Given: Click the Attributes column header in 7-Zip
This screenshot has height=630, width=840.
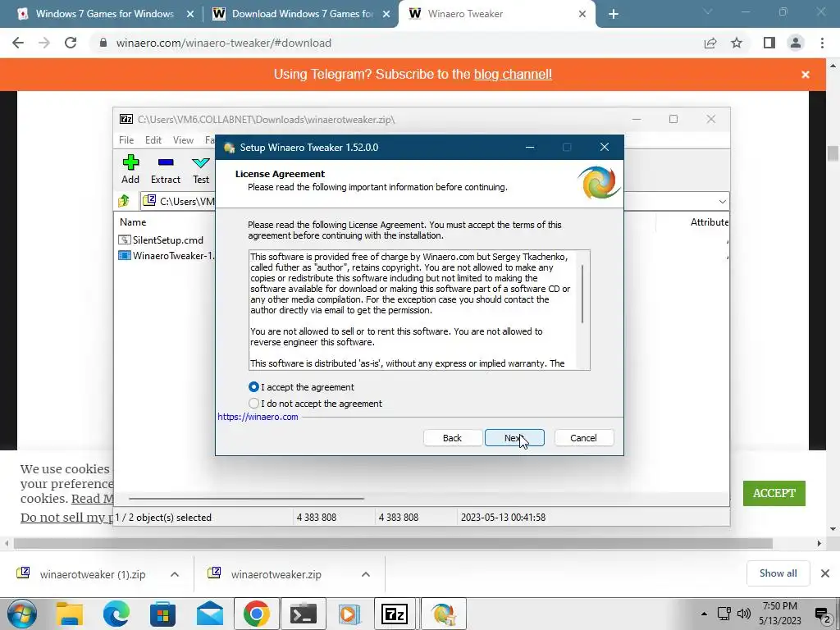Looking at the screenshot, I should pyautogui.click(x=710, y=221).
